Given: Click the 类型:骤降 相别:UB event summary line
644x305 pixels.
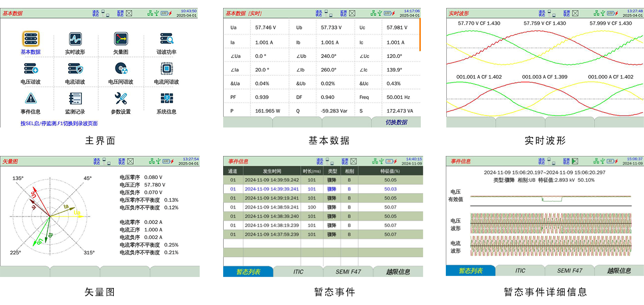Looking at the screenshot, I should (x=543, y=180).
